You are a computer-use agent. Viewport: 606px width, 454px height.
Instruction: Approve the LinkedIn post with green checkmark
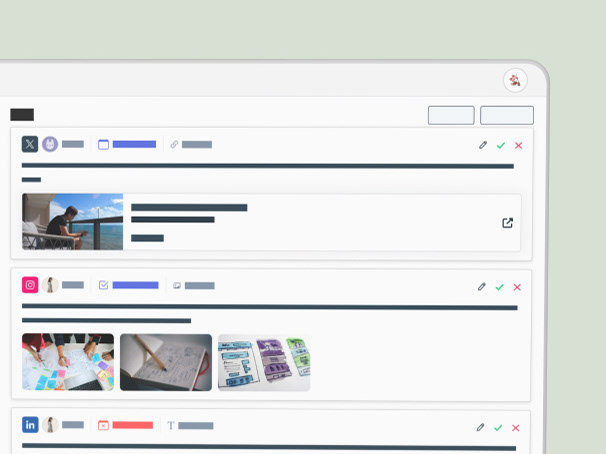click(x=498, y=428)
